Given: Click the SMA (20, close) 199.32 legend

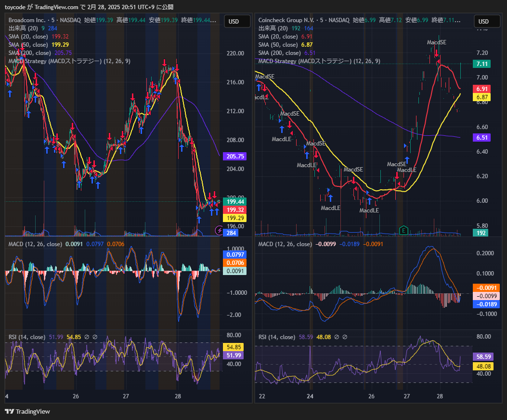Looking at the screenshot, I should (x=39, y=37).
